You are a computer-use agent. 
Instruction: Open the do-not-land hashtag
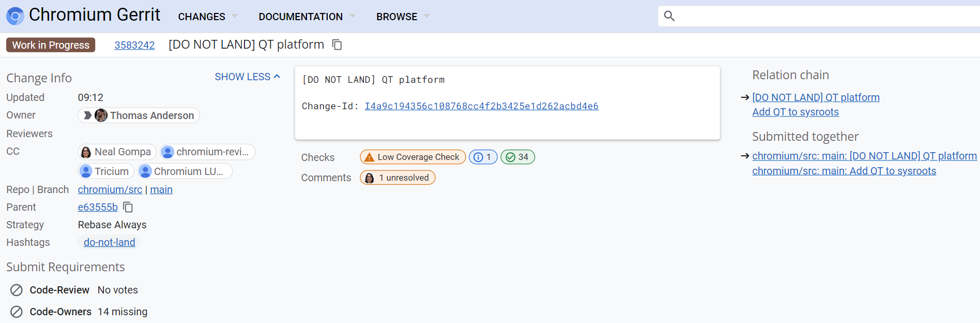pos(109,243)
